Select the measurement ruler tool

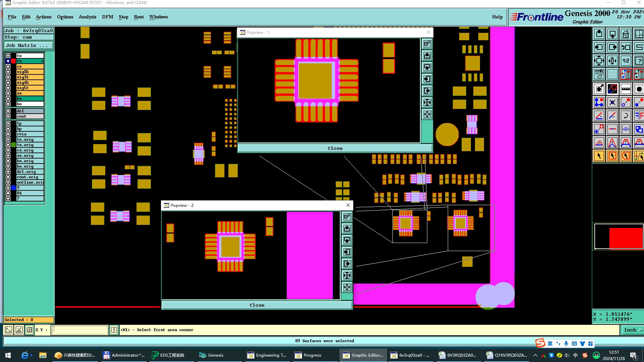[x=626, y=89]
